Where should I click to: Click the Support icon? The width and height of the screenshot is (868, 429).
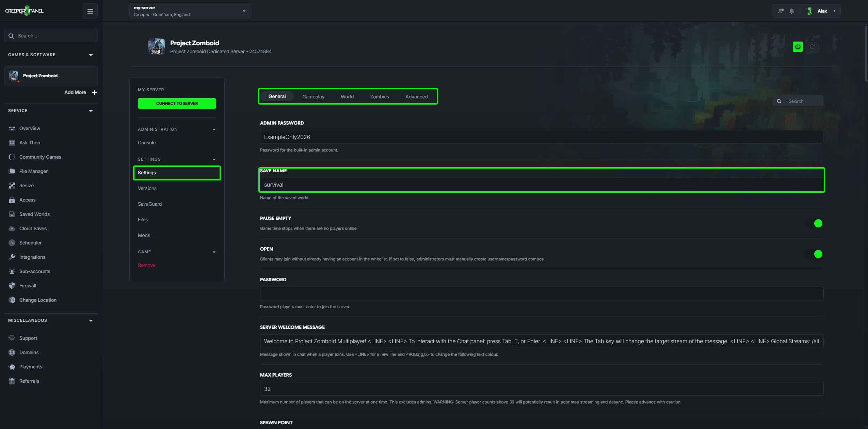coord(12,338)
